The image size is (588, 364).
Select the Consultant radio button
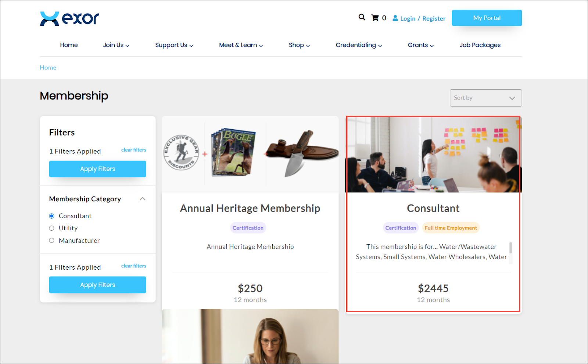pos(52,216)
